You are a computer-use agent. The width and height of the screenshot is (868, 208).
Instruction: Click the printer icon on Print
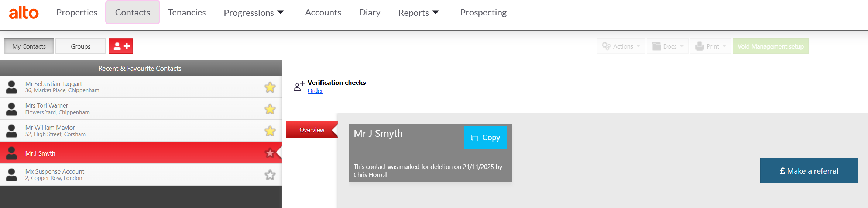point(700,46)
